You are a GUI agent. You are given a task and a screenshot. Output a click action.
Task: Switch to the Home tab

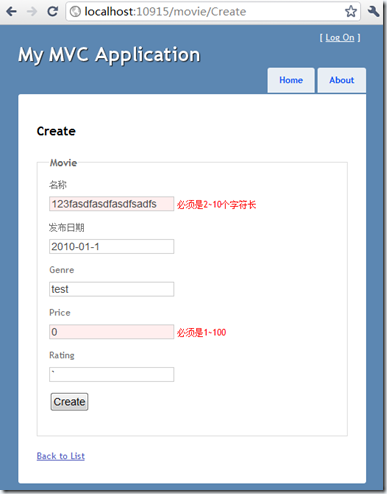click(x=291, y=80)
